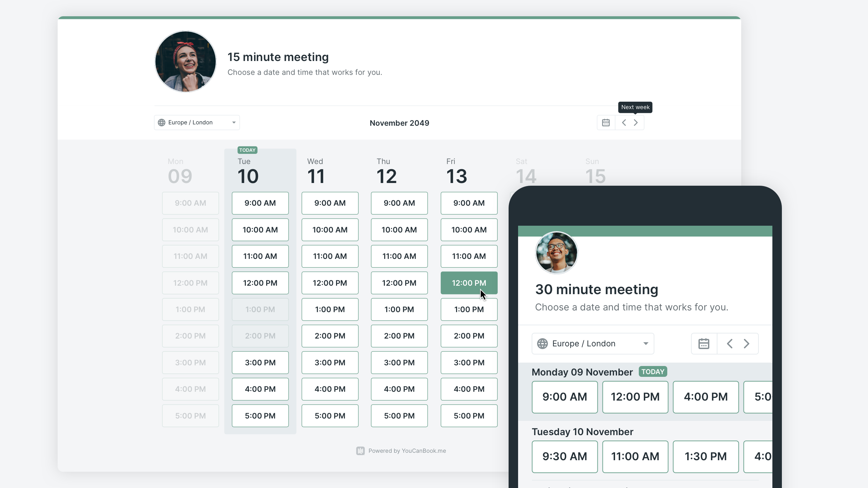868x488 pixels.
Task: Click the 9:30 AM Tuesday slot on mobile
Action: (x=564, y=456)
